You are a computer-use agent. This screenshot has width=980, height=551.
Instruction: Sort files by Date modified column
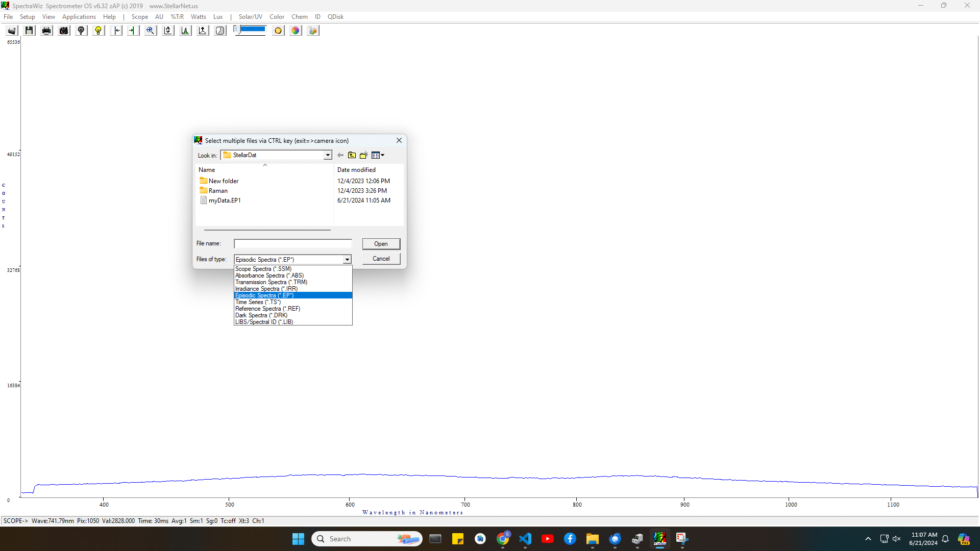[356, 170]
